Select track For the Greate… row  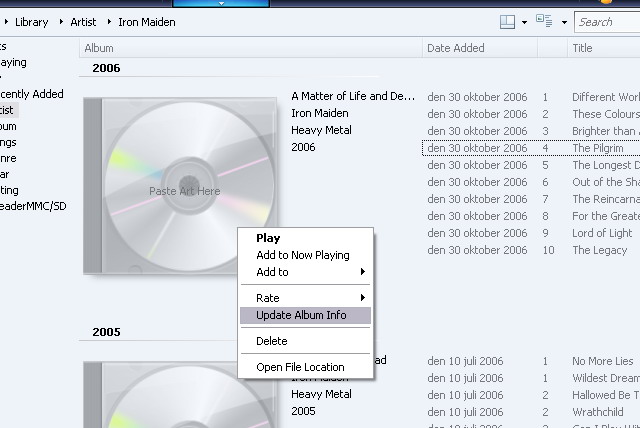[x=531, y=216]
